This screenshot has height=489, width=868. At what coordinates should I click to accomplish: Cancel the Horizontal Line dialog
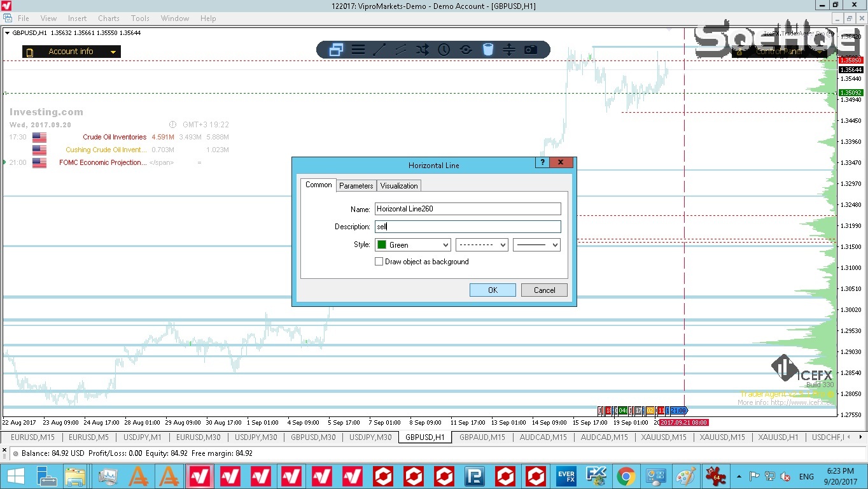544,290
